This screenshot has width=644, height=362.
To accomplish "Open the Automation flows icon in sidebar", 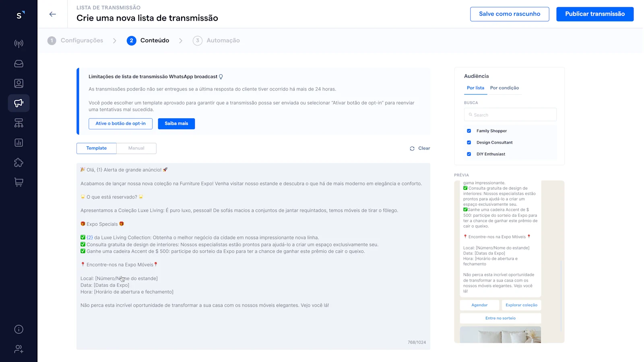I will pos(19,123).
